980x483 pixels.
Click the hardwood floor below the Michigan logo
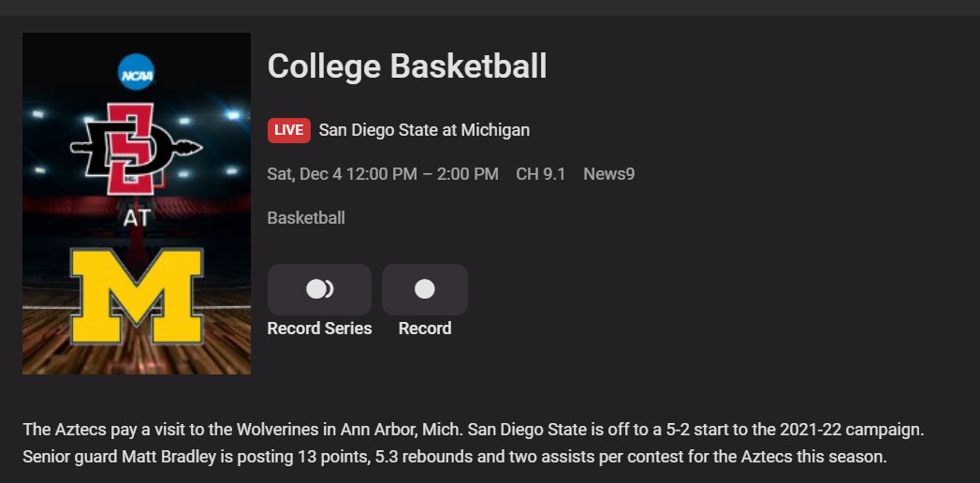click(x=137, y=359)
